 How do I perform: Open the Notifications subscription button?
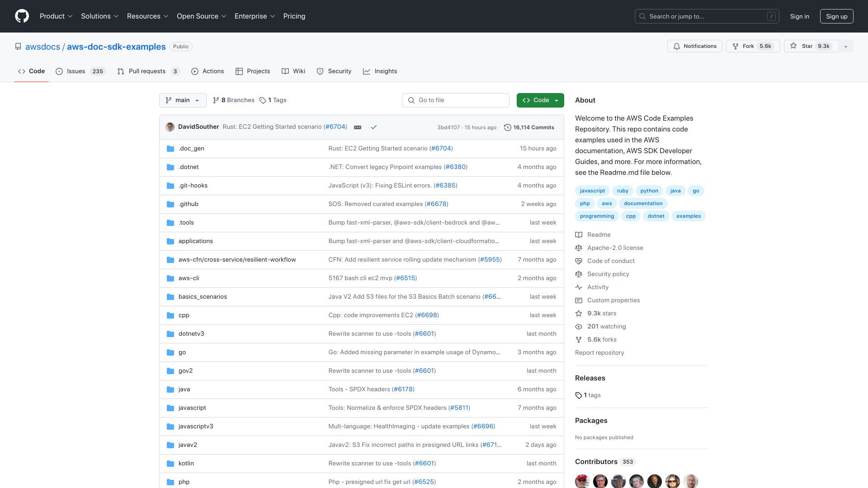click(695, 46)
